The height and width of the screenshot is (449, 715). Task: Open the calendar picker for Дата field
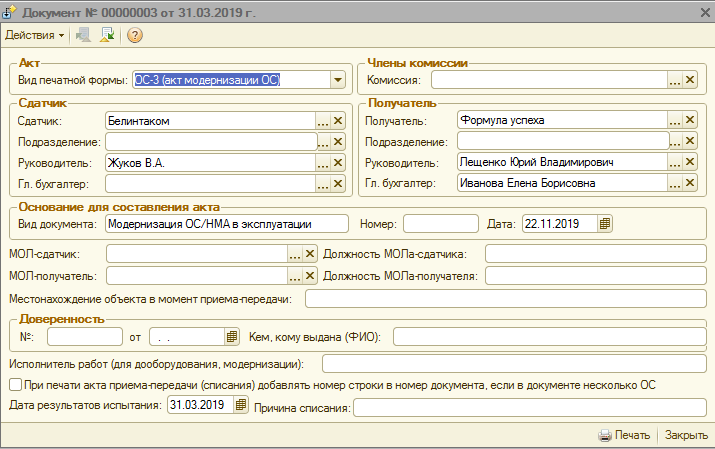(605, 224)
